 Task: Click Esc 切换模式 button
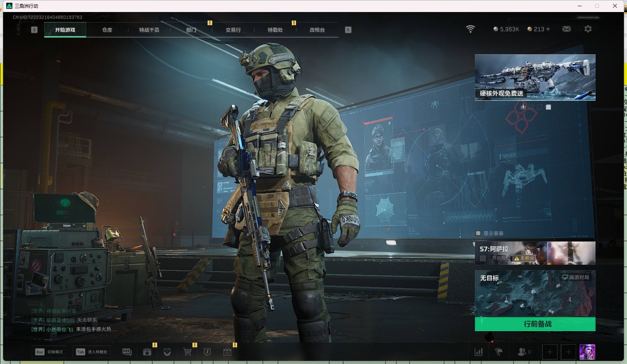tap(49, 352)
